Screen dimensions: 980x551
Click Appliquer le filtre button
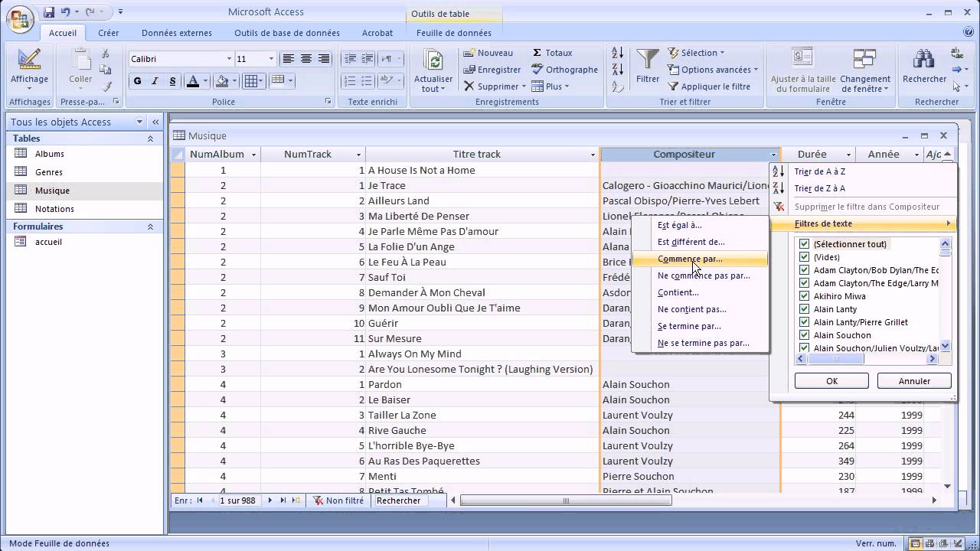coord(709,86)
